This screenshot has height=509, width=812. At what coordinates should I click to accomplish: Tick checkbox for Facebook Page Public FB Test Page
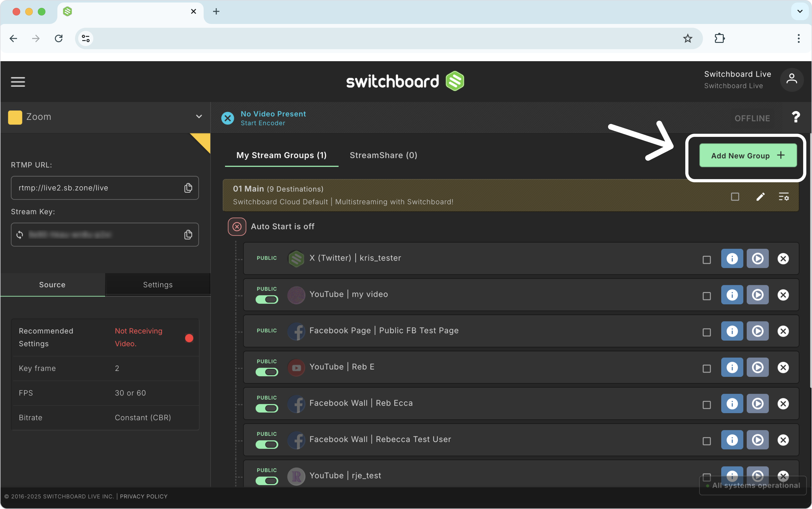click(x=707, y=332)
